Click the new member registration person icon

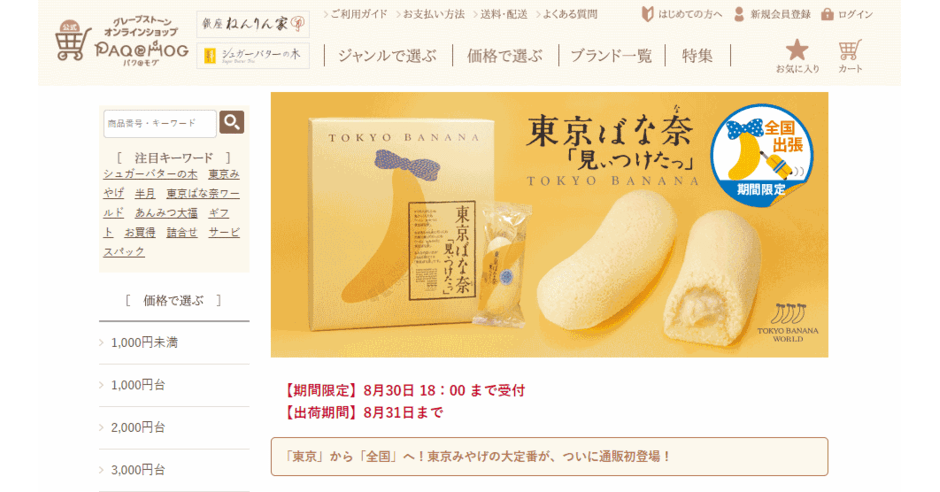[x=739, y=14]
